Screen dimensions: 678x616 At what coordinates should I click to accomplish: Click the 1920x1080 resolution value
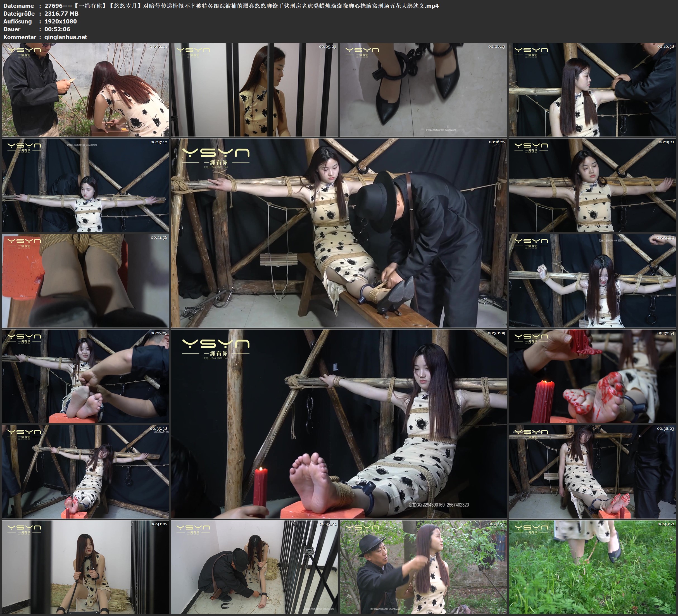(61, 21)
